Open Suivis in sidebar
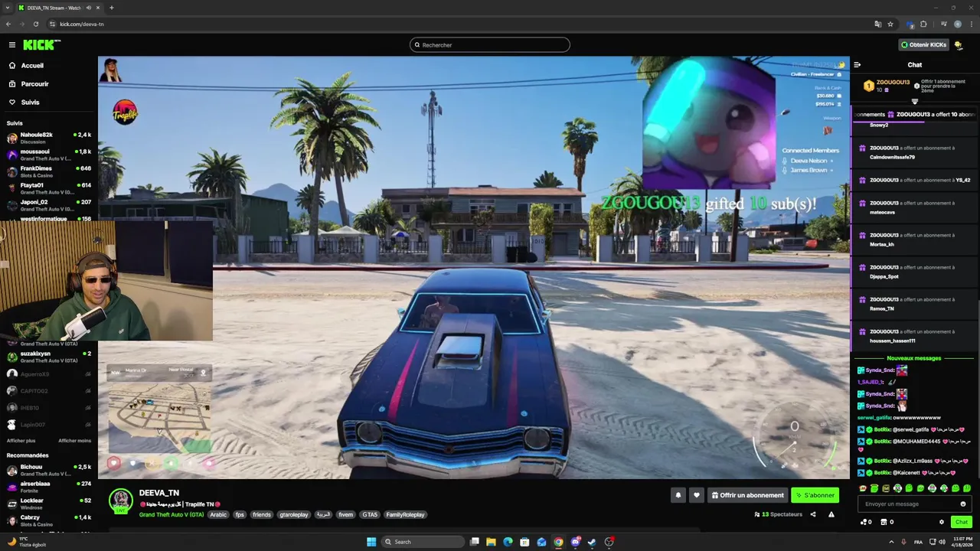The image size is (980, 551). [x=24, y=103]
